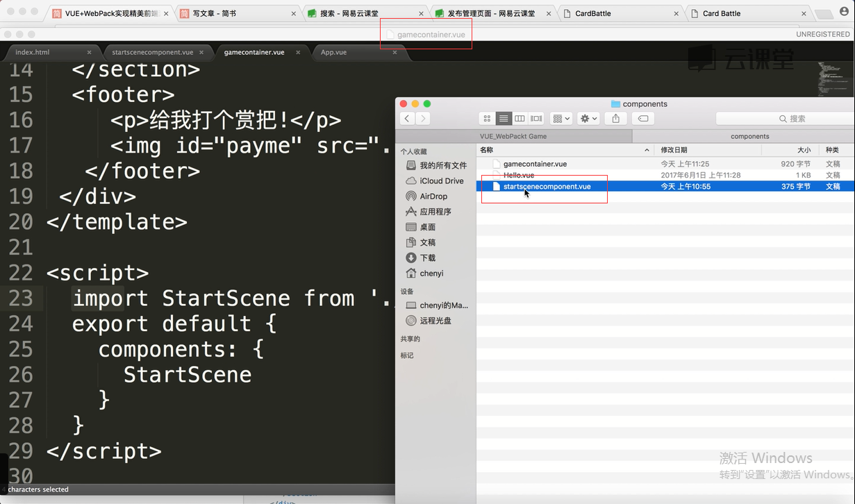Open iCloud Drive in the Finder sidebar
855x504 pixels.
coord(434,180)
